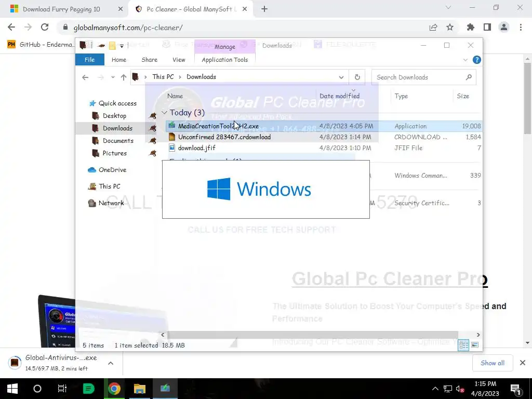Select Unconfirmed 283467.crdownload file
This screenshot has height=399, width=532.
(x=224, y=137)
